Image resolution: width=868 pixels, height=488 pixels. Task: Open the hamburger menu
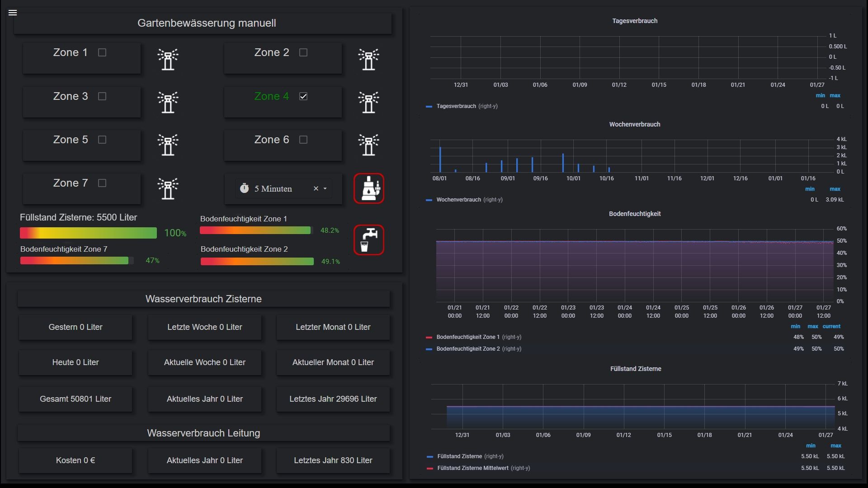click(x=13, y=13)
